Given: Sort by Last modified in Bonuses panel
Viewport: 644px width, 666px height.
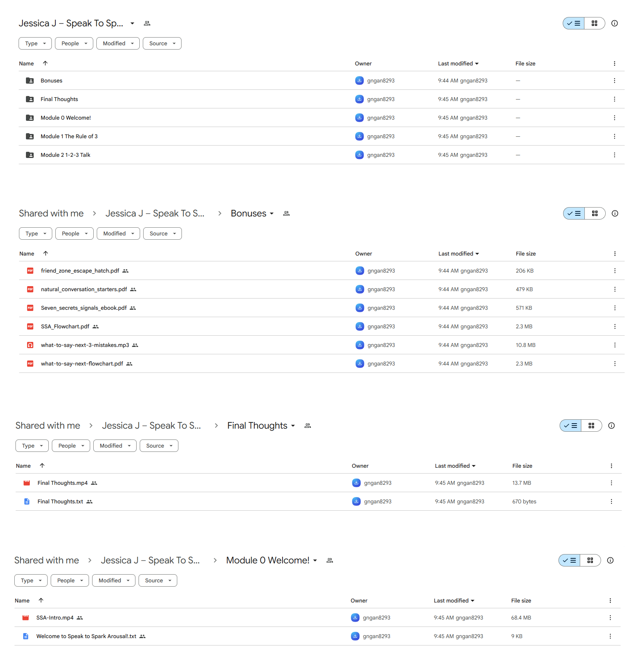Looking at the screenshot, I should click(459, 254).
